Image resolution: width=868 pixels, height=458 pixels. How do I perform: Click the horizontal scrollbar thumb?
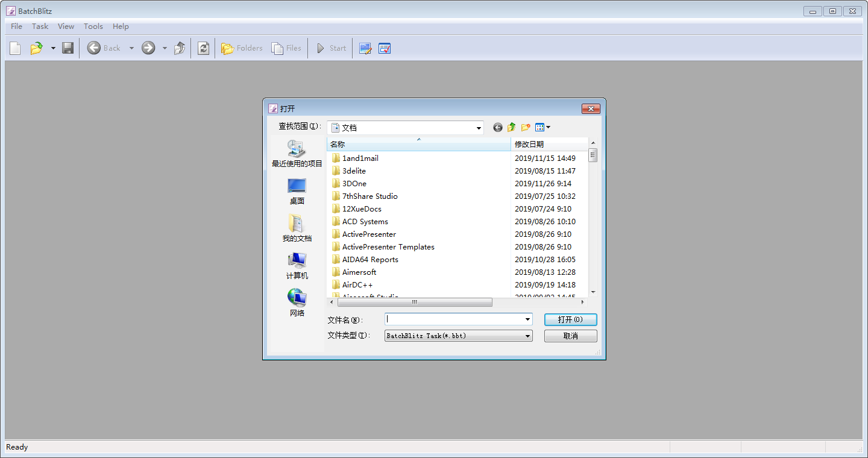coord(414,303)
